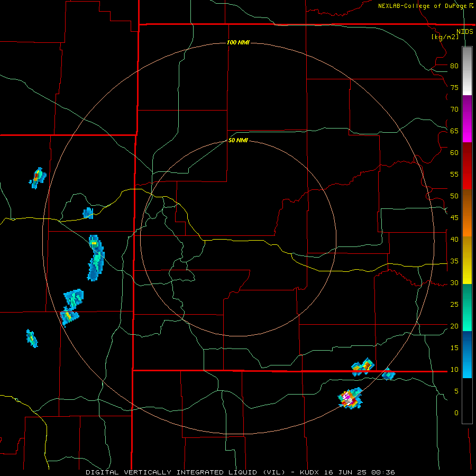Select the orange-brown segment of the color scale
This screenshot has width=476, height=476.
tap(467, 213)
